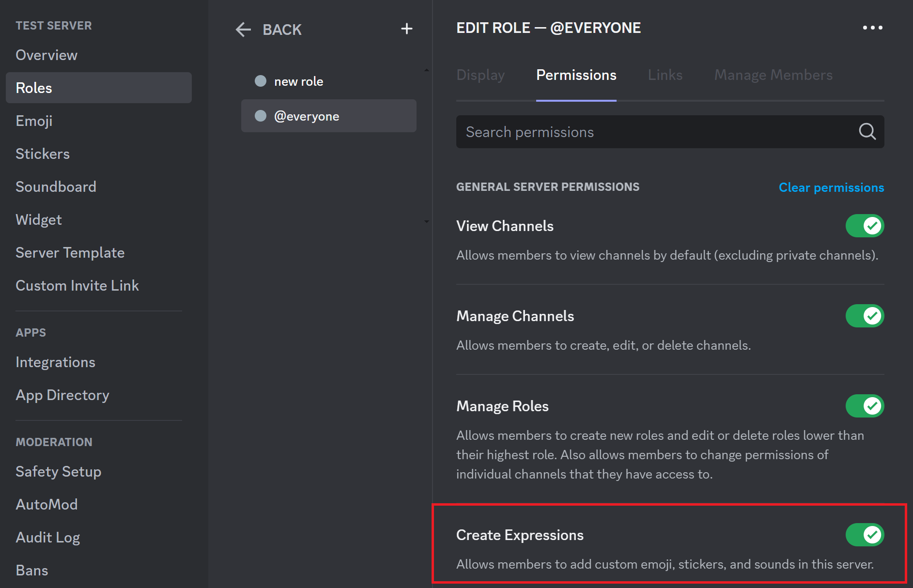
Task: Click the search magnifier icon
Action: pyautogui.click(x=867, y=131)
